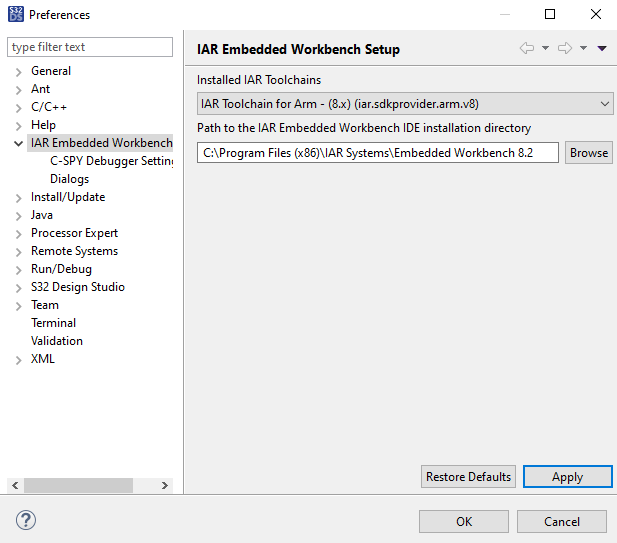Select the Dialogs preference page
The width and height of the screenshot is (617, 543).
tap(69, 179)
